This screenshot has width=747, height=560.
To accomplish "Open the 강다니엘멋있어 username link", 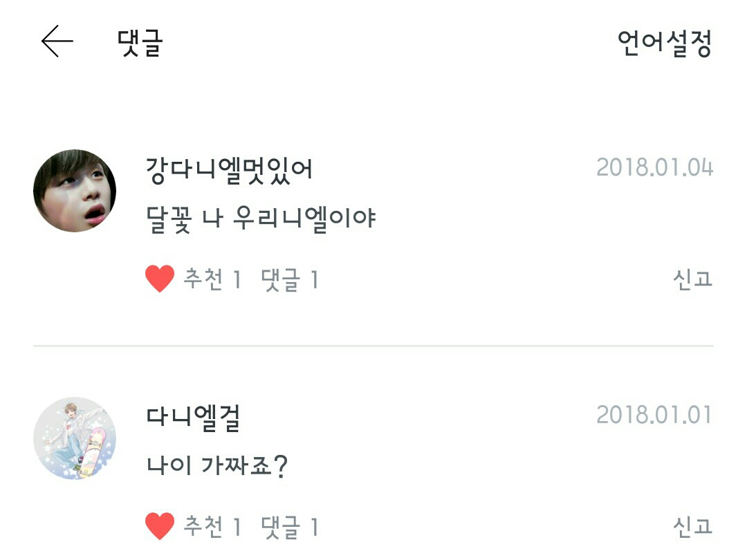I will coord(229,168).
